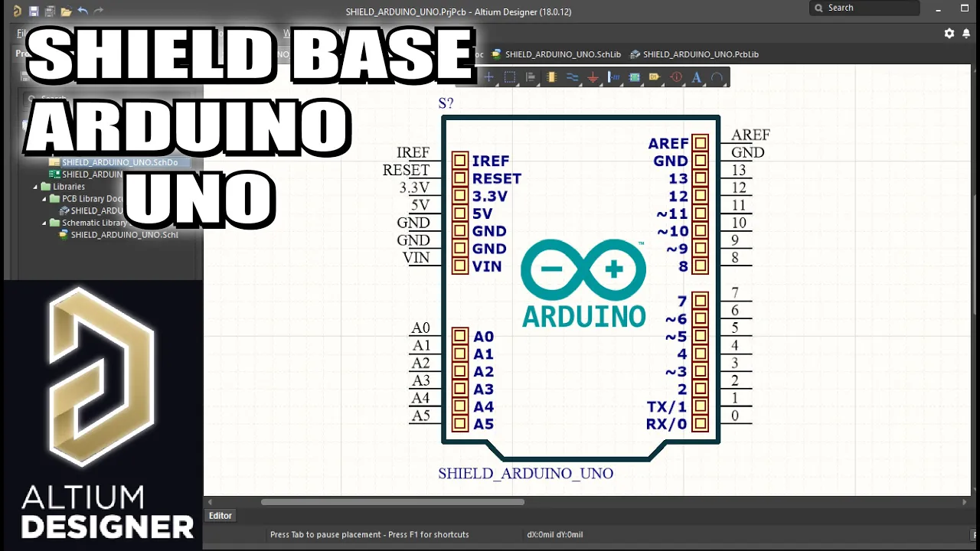Select the Place Part component tool

point(551,77)
